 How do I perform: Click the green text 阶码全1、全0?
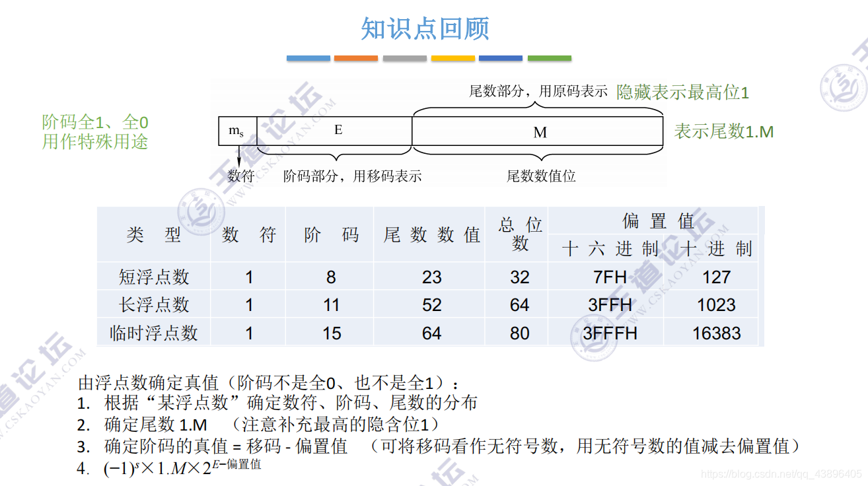point(95,122)
